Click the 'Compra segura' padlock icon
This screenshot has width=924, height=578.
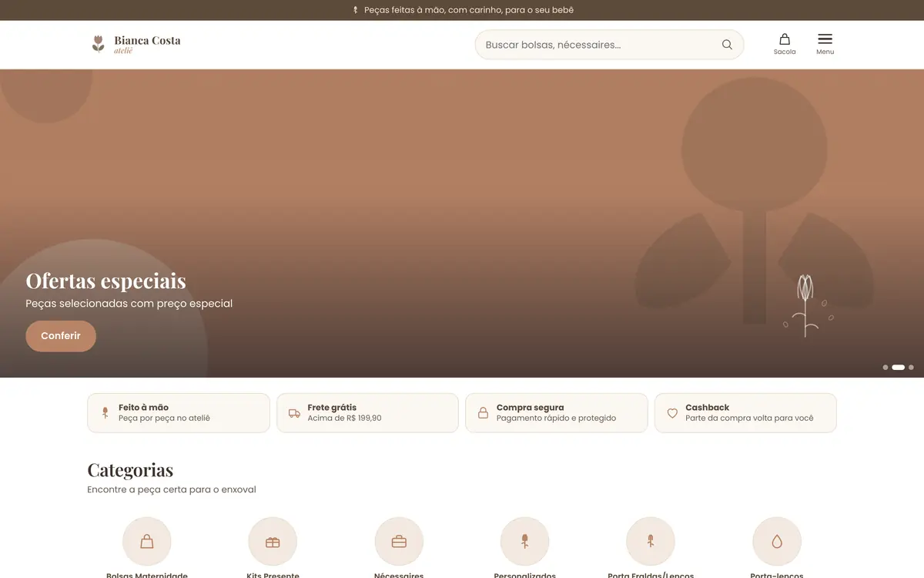tap(483, 413)
